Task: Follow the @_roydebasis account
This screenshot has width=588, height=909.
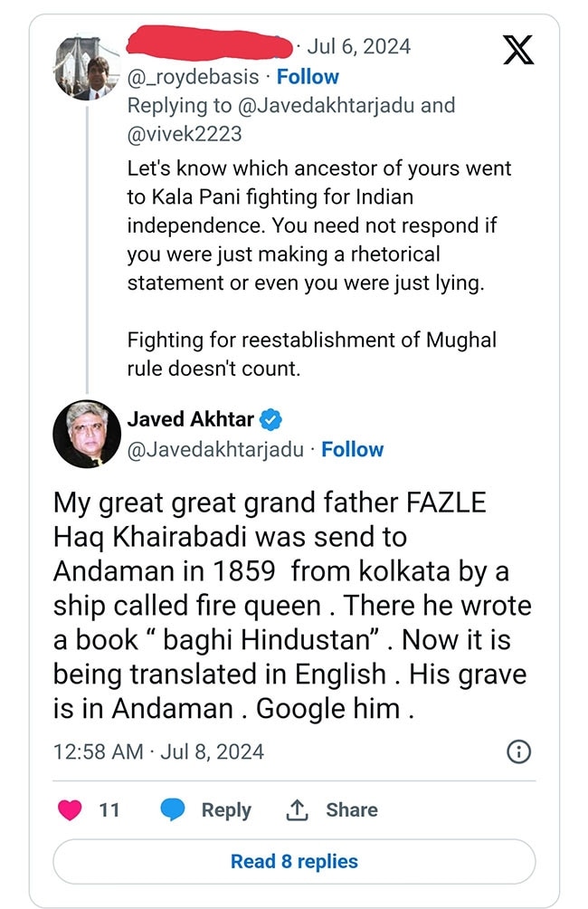Action: 308,78
